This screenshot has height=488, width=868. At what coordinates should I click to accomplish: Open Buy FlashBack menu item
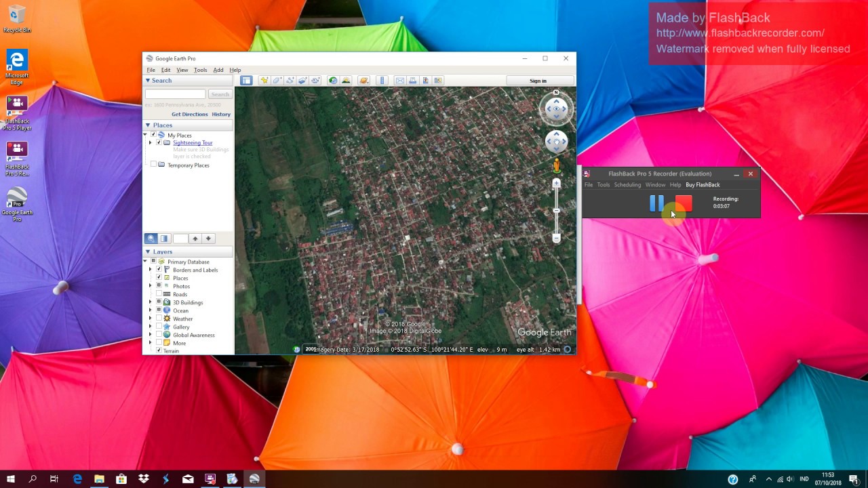(703, 185)
